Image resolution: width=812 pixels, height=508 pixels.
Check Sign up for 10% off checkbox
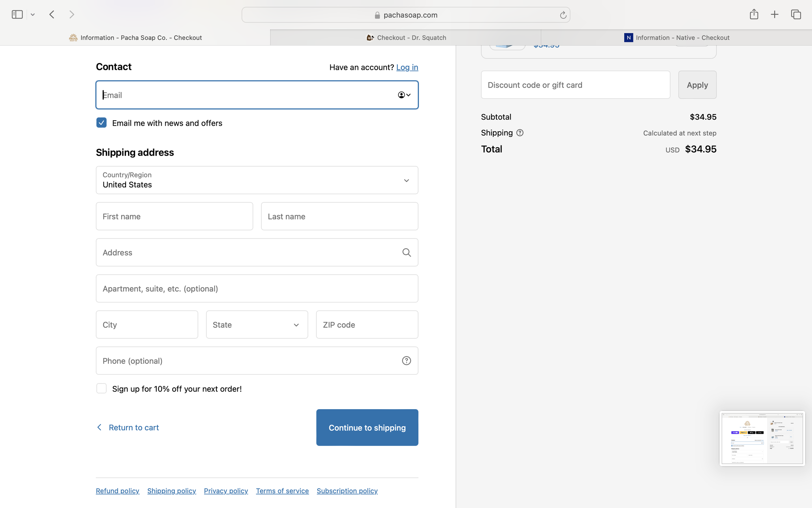(x=101, y=388)
